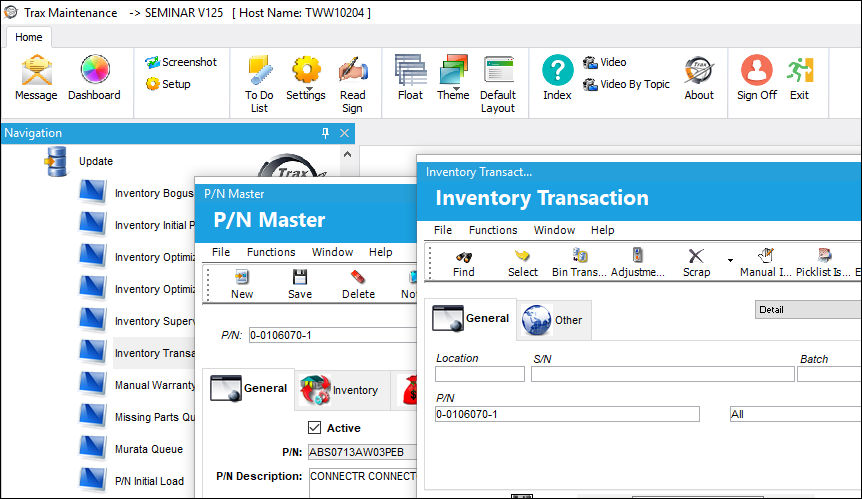Click the Adjustment toolbar icon

coord(638,263)
